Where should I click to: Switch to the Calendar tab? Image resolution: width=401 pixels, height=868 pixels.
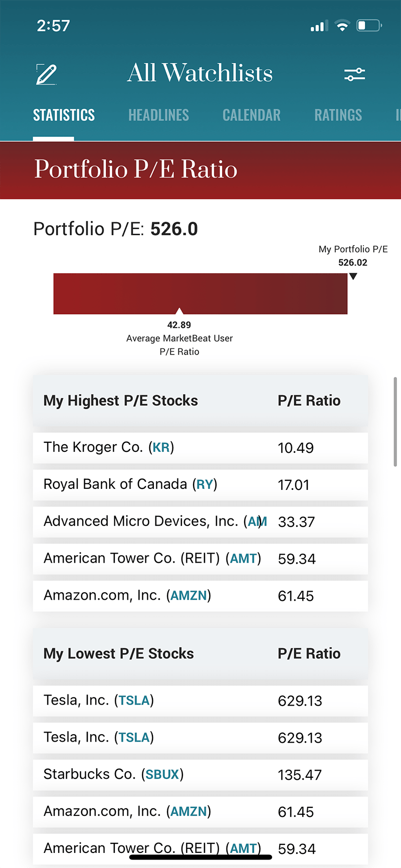point(252,115)
